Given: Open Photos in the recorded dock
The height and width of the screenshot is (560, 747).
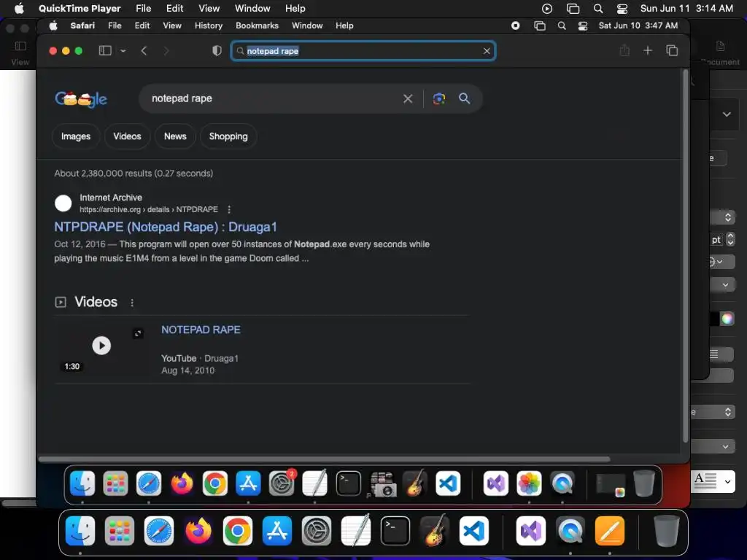Looking at the screenshot, I should (529, 483).
